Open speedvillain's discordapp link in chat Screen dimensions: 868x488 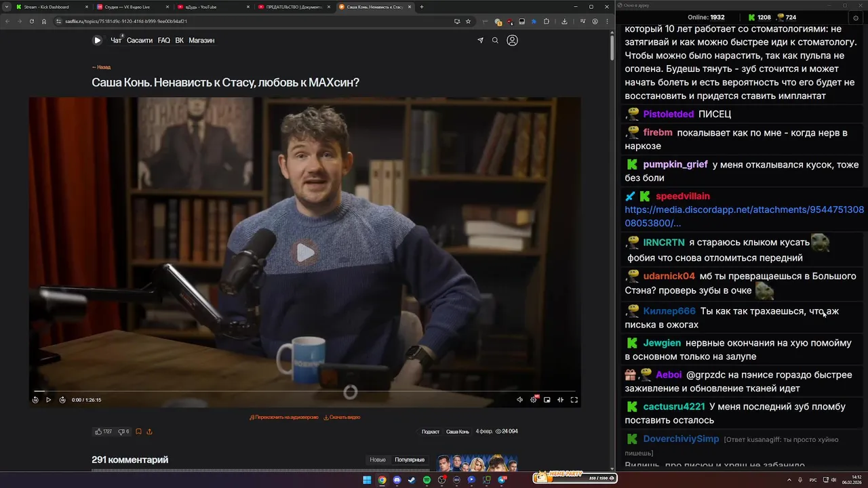(744, 216)
